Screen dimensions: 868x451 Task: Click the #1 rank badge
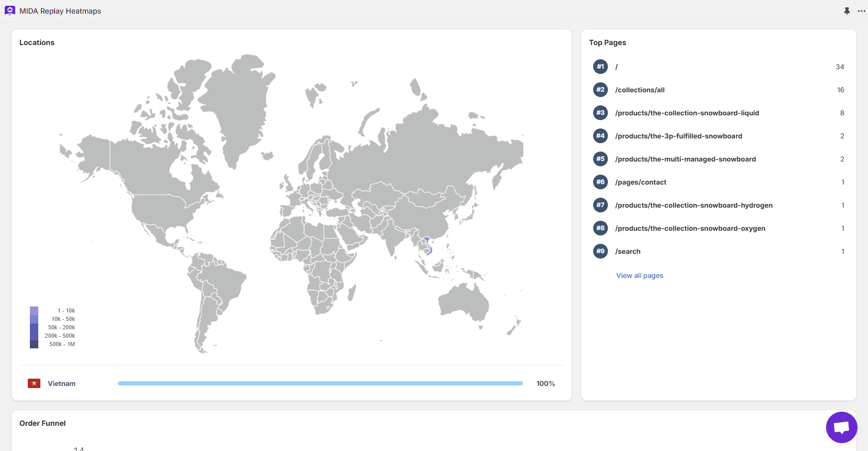[x=601, y=67]
